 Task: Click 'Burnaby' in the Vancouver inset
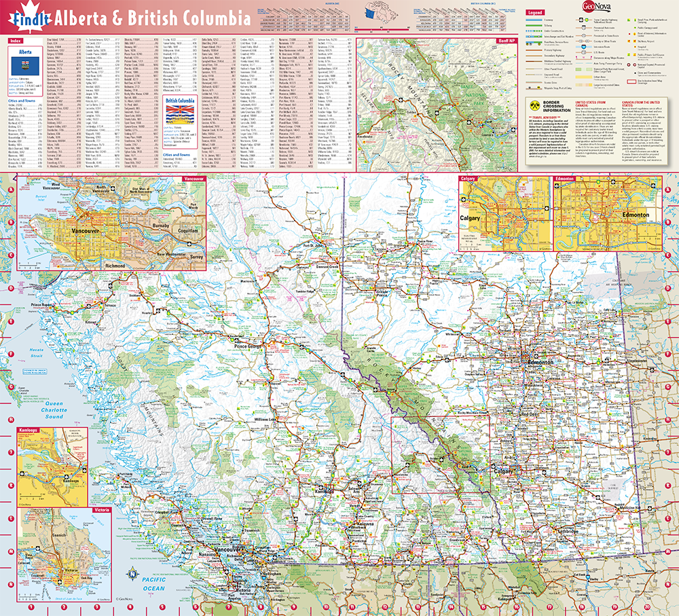161,225
